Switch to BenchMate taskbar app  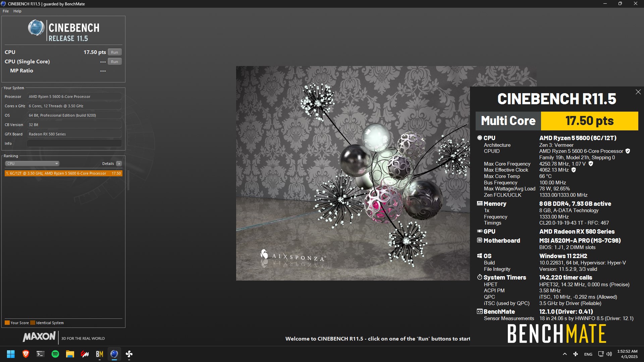point(99,354)
